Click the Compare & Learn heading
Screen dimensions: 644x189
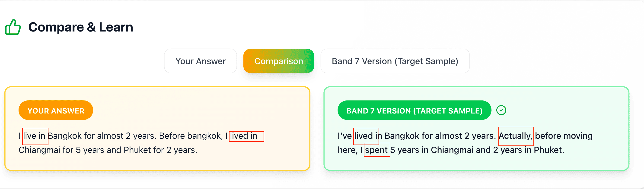tap(80, 27)
